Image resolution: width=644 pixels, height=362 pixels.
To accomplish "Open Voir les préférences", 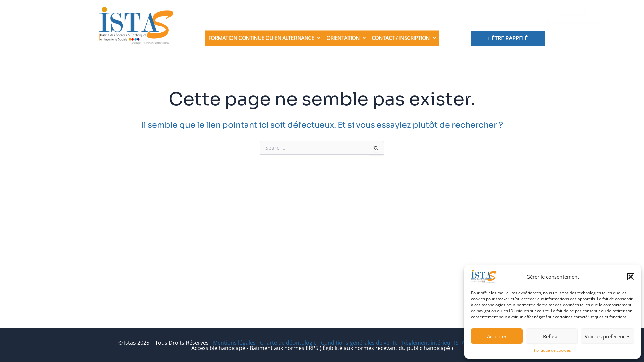I will click(607, 336).
